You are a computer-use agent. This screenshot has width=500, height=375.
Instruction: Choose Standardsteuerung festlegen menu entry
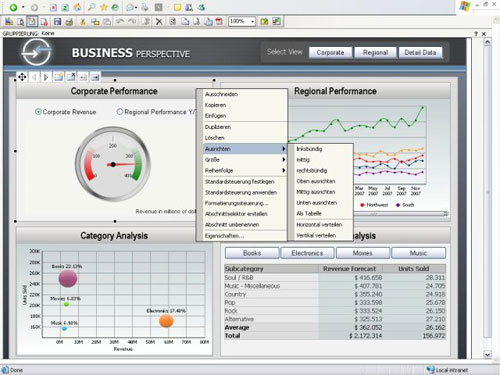(x=245, y=182)
